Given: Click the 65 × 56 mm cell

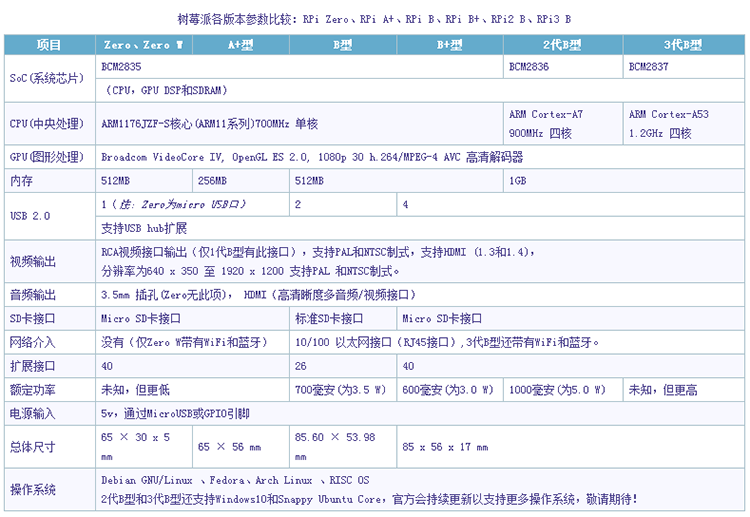Looking at the screenshot, I should point(241,447).
